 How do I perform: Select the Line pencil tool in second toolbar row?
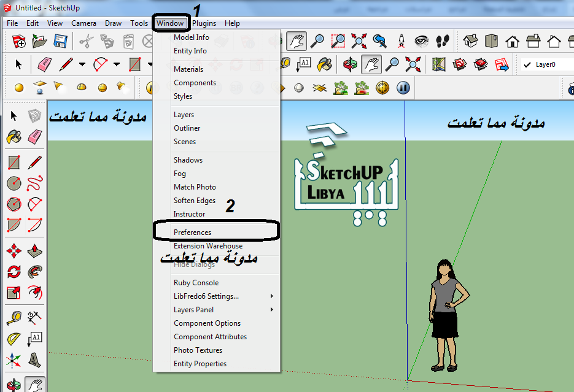coord(66,65)
